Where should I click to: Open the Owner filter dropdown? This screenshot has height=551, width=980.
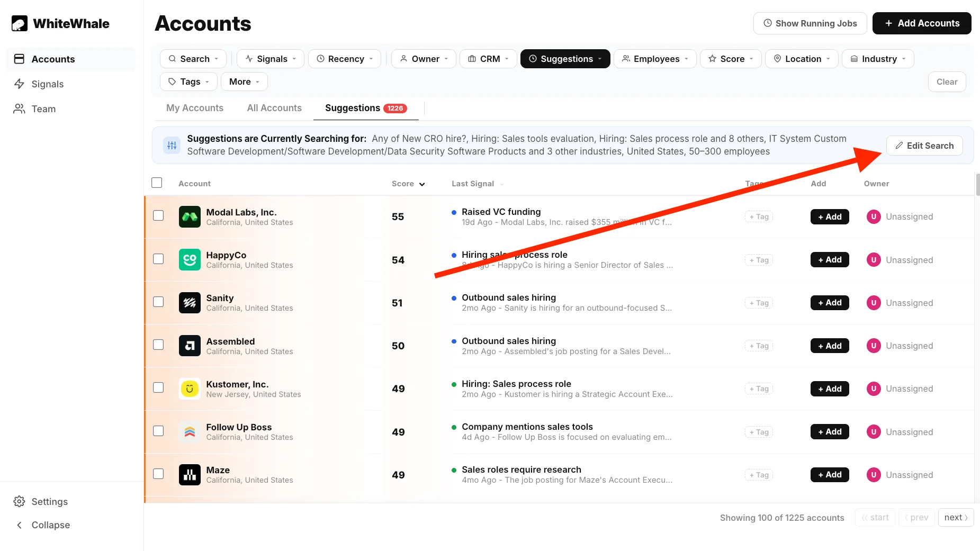point(424,59)
